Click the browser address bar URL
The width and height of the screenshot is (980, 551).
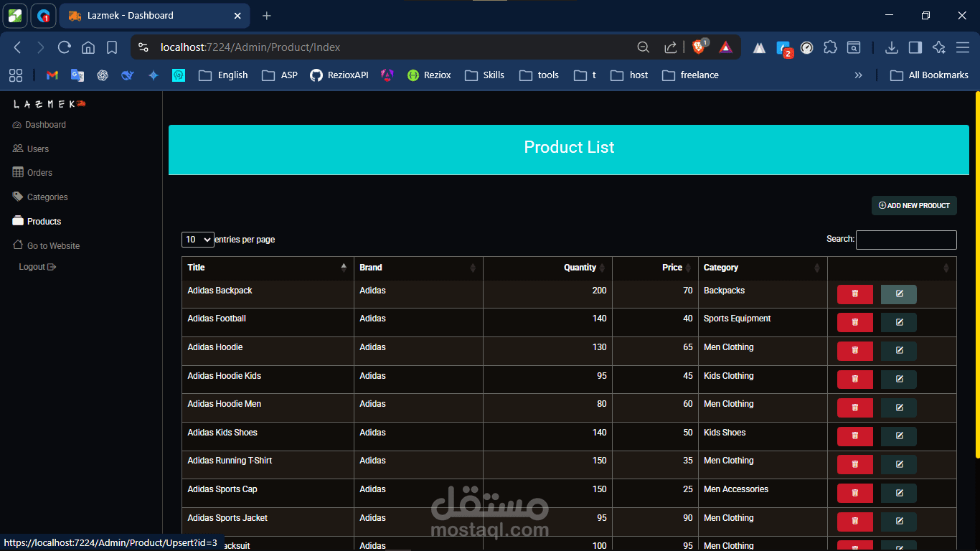point(250,47)
